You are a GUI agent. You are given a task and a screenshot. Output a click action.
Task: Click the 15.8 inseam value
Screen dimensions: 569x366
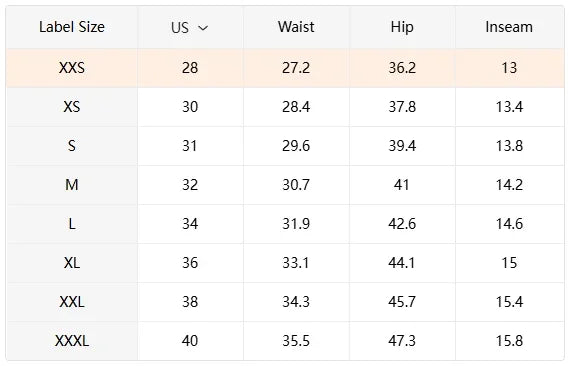click(509, 341)
